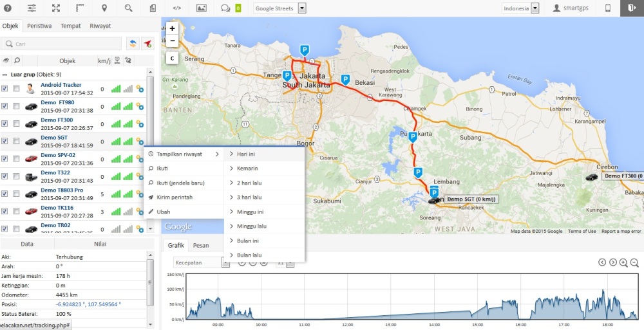
Task: Toggle follow checkbox for Demo FT300
Action: pyautogui.click(x=17, y=124)
